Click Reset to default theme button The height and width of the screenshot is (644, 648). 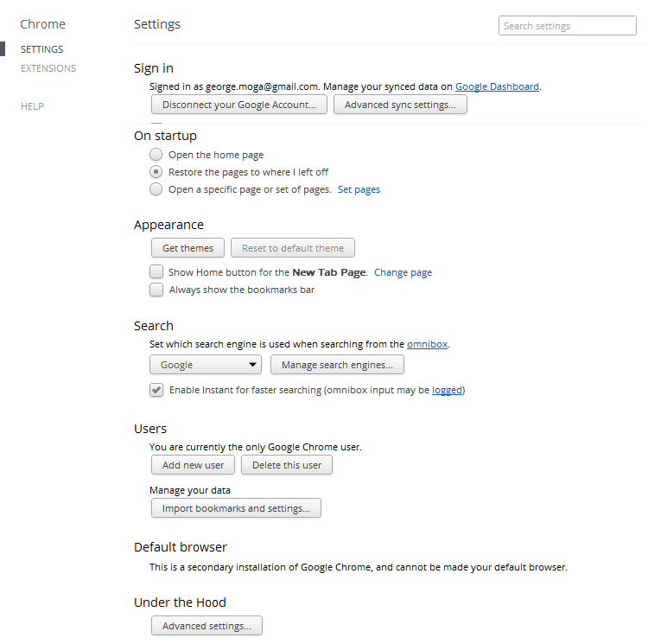click(293, 248)
